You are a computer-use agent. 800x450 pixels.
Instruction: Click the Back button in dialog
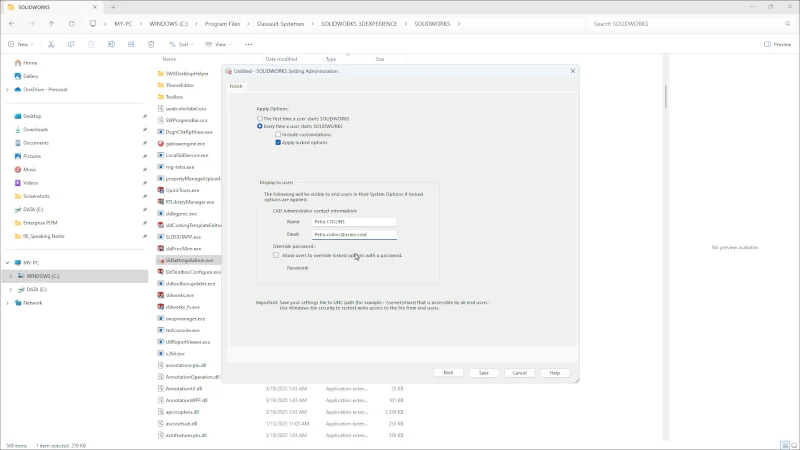coord(448,372)
